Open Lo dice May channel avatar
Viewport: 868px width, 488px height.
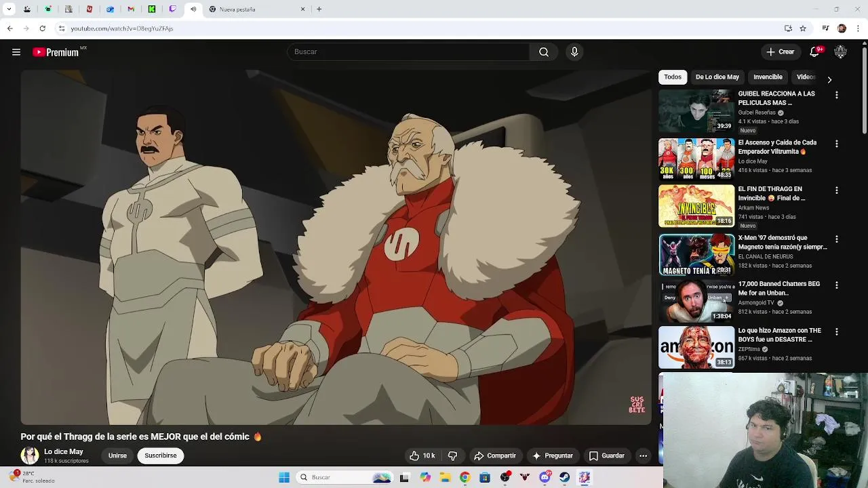(30, 455)
